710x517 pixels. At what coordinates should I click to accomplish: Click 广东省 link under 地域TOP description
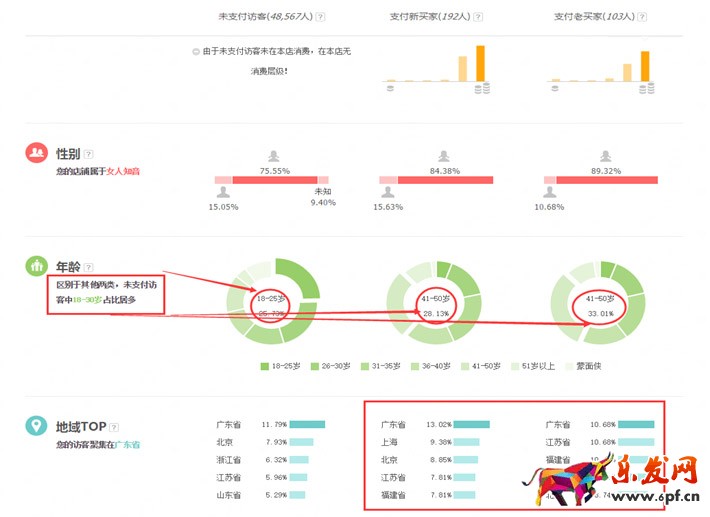[127, 444]
